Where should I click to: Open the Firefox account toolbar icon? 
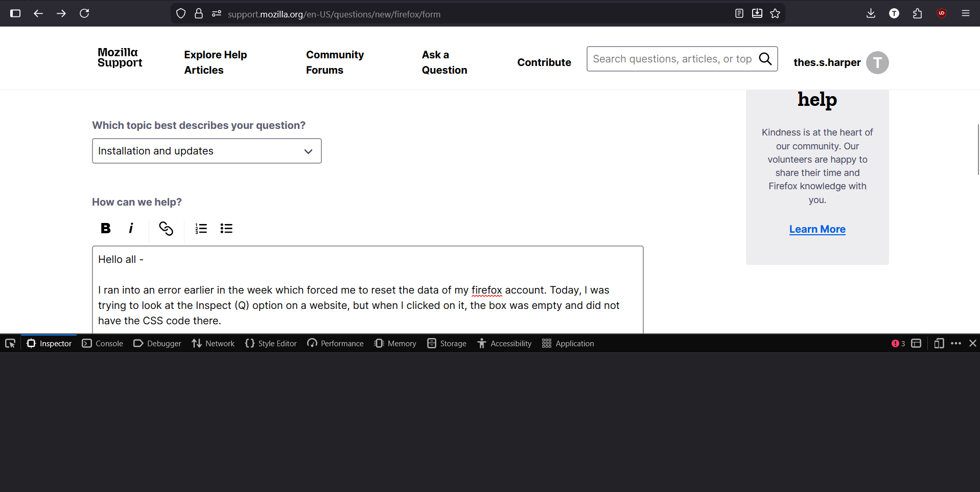894,13
